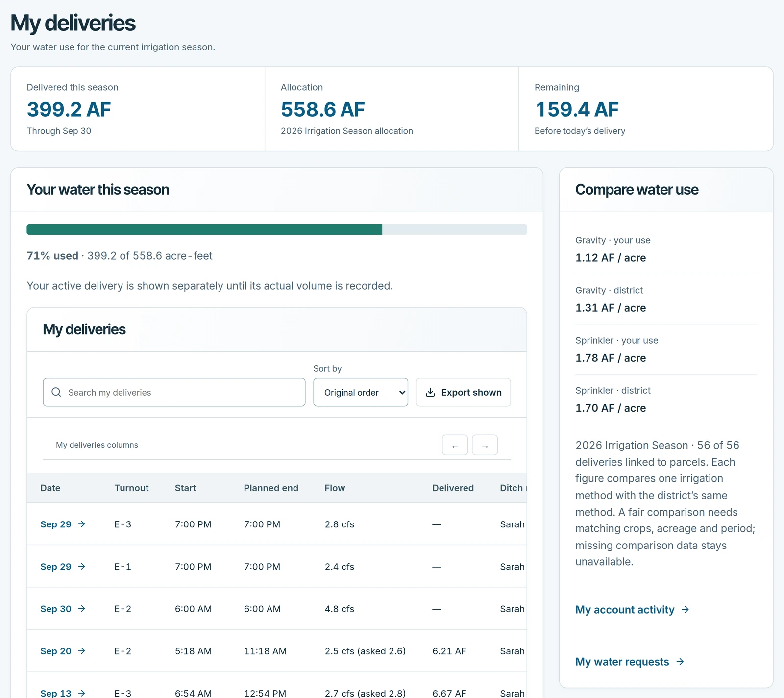
Task: Click the 2.4 cfs flow cell
Action: [x=340, y=566]
